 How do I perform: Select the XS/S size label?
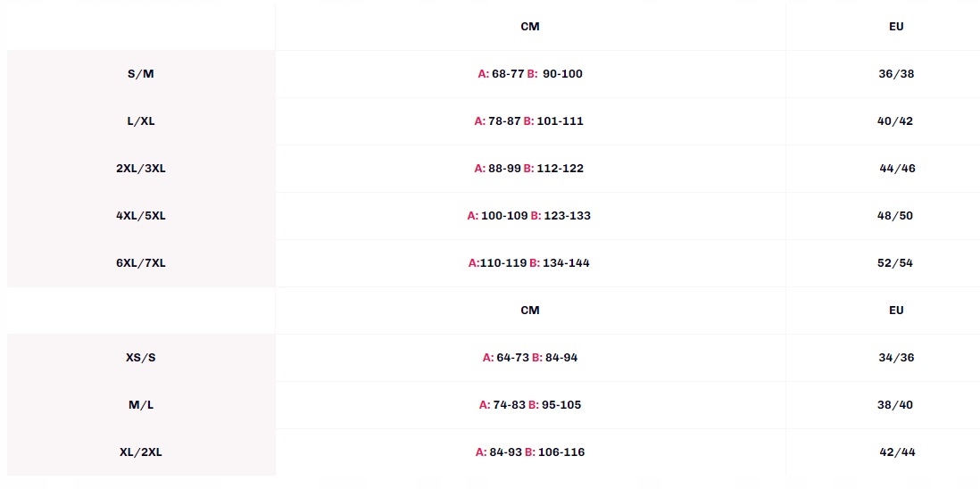coord(141,358)
